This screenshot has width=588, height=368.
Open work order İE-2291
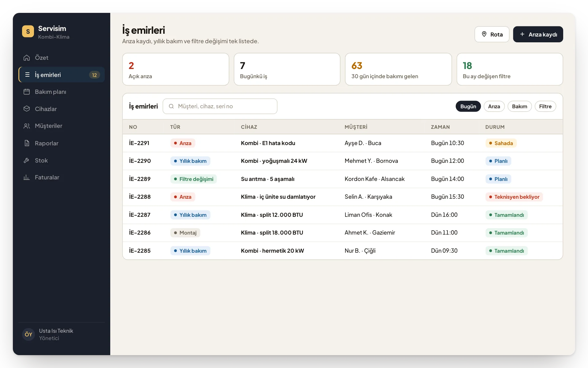coord(343,143)
